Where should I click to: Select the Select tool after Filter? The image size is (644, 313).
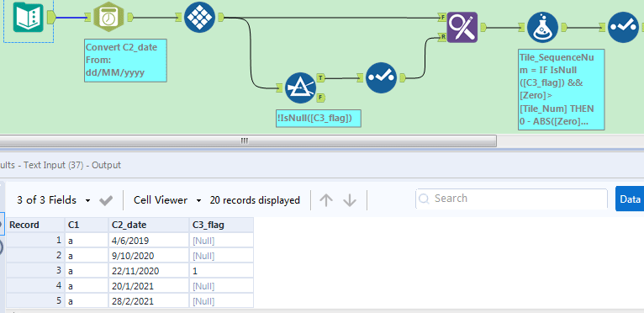coord(381,77)
